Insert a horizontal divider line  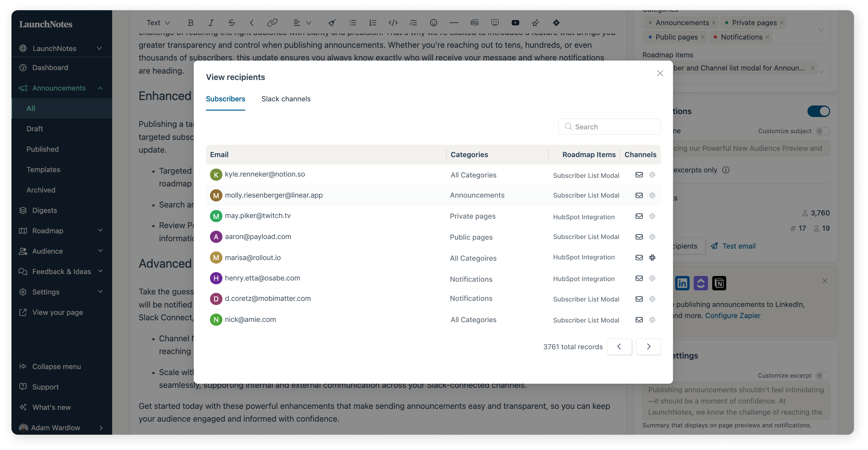[454, 23]
